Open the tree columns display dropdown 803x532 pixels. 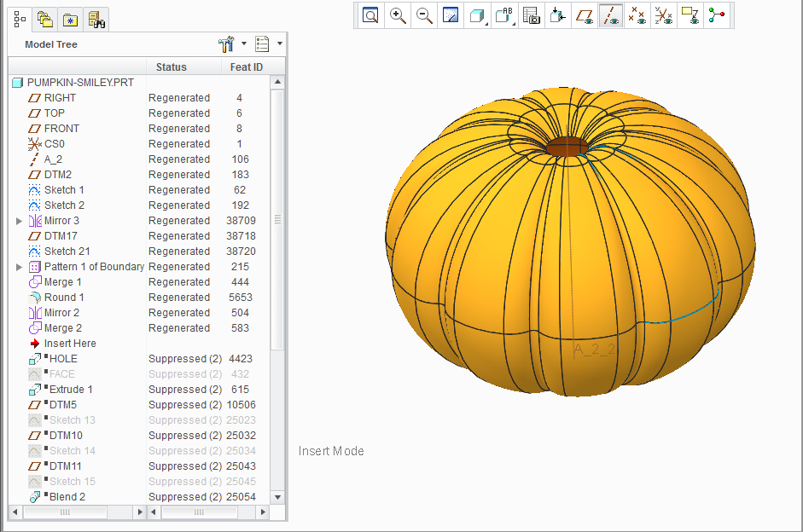pos(280,44)
